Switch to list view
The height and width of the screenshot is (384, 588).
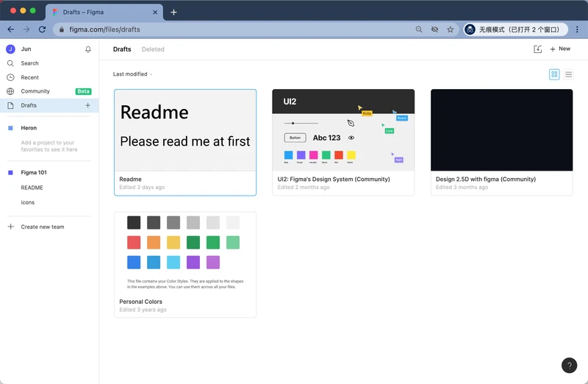point(568,74)
